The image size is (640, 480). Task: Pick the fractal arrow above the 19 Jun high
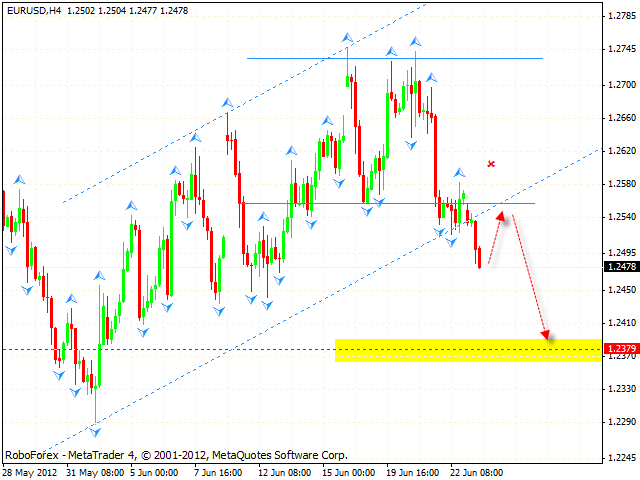click(414, 42)
